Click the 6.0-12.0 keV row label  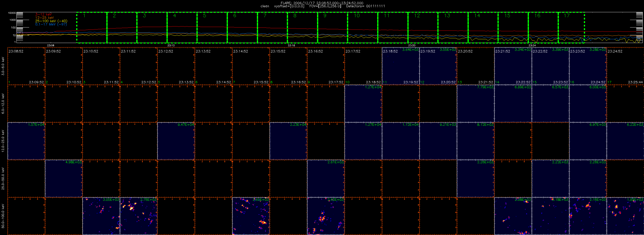point(3,103)
